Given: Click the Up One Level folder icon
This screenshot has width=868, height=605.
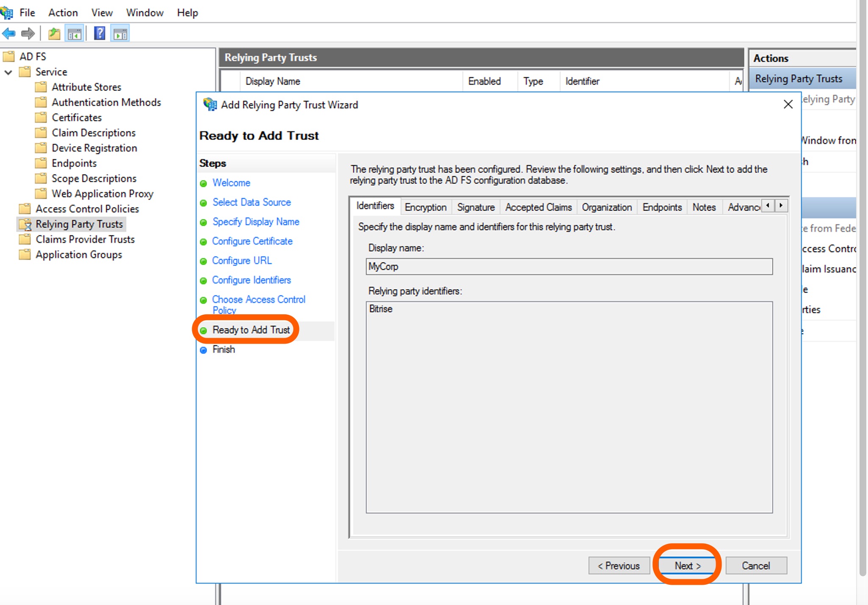Looking at the screenshot, I should tap(54, 33).
